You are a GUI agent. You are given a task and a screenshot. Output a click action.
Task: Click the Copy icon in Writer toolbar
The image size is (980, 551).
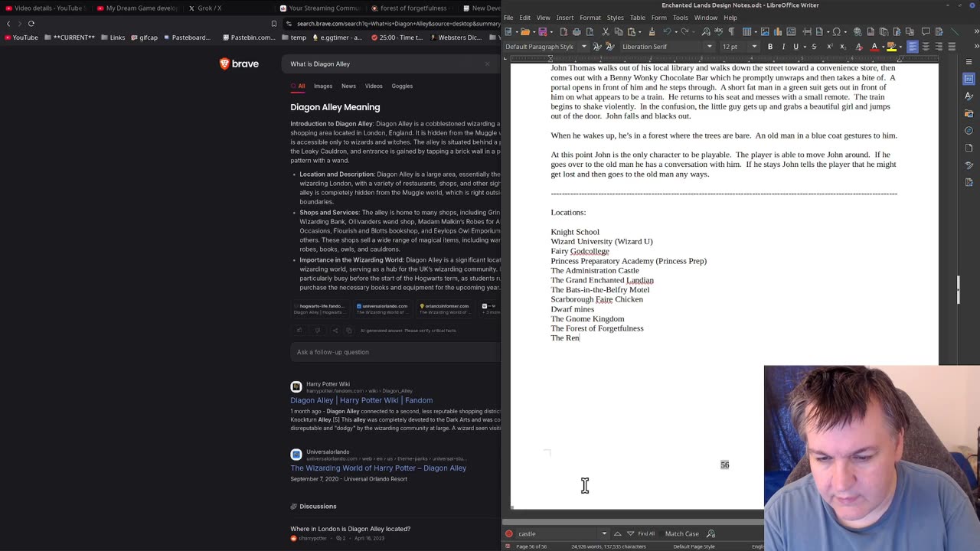(x=619, y=31)
